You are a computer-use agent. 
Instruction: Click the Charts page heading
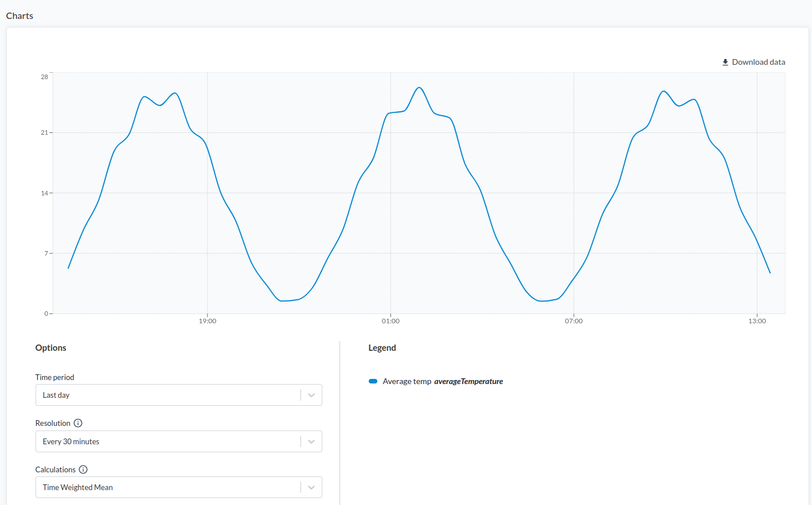[19, 15]
